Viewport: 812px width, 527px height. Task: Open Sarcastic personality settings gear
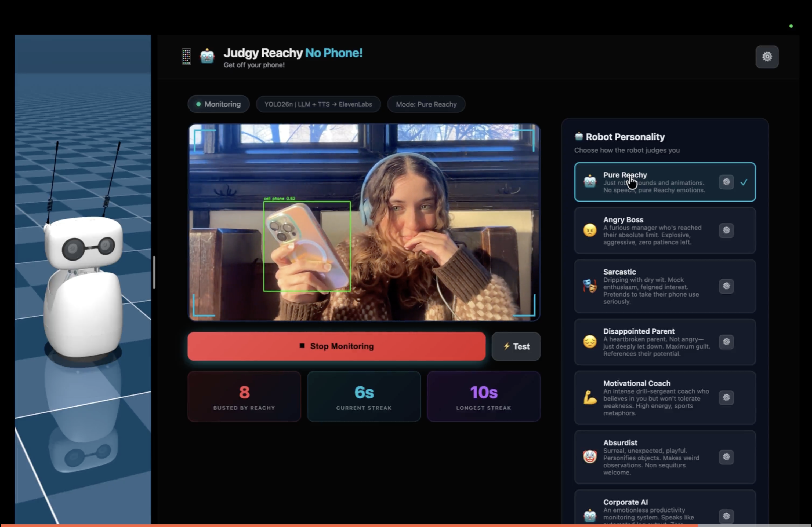pos(726,286)
